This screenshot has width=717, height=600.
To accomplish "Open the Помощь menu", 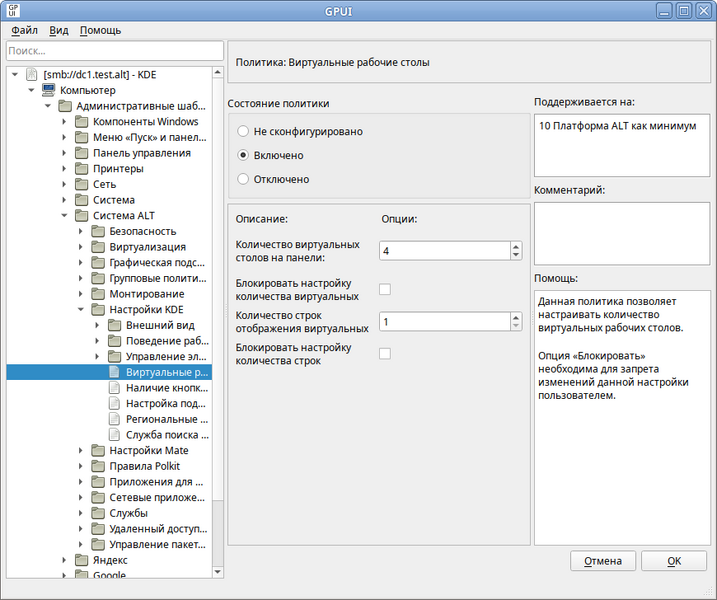I will click(x=100, y=31).
